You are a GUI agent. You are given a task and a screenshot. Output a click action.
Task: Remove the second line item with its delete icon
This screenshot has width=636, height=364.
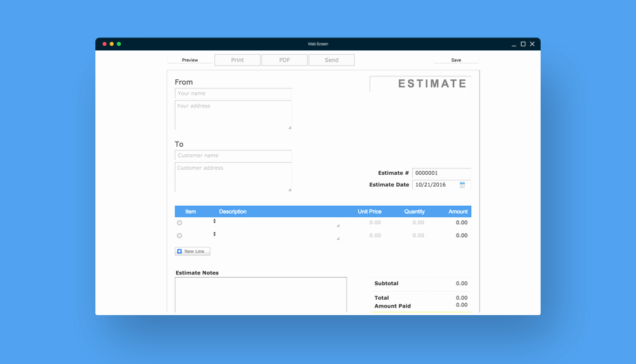179,236
